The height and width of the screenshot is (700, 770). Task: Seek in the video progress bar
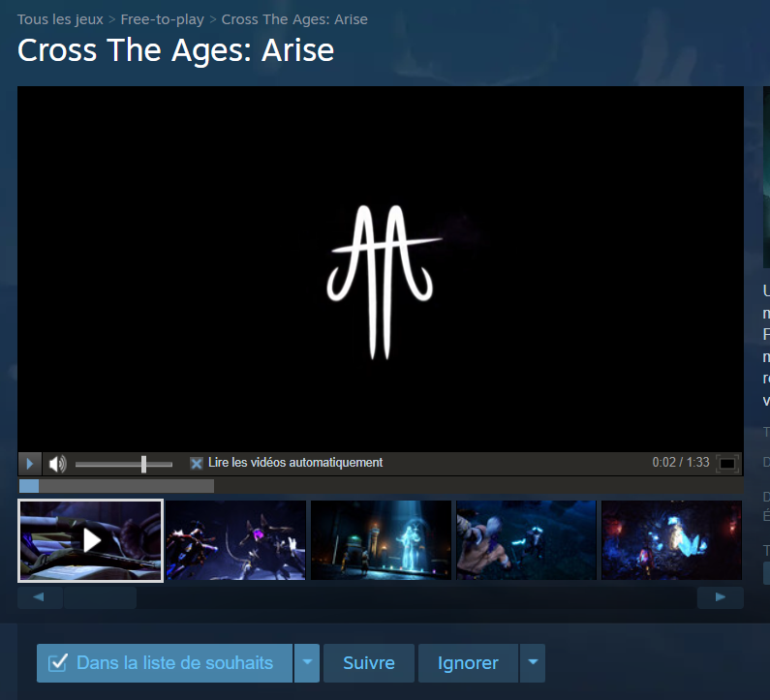click(381, 486)
